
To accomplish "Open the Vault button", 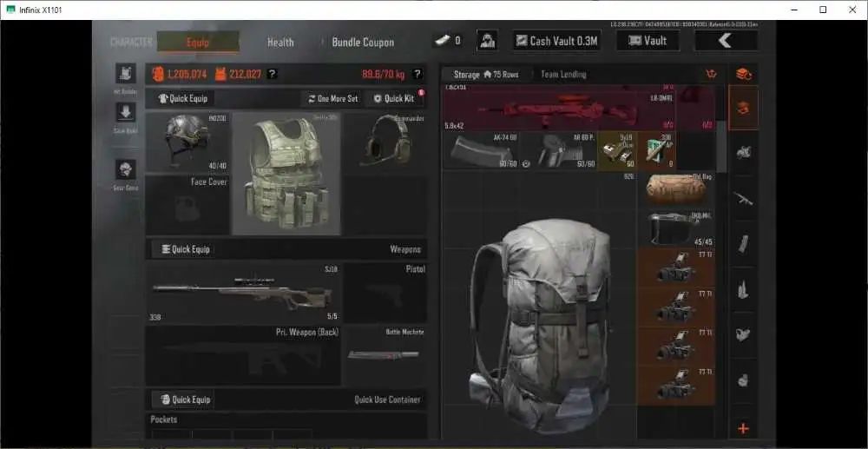I will pyautogui.click(x=648, y=41).
